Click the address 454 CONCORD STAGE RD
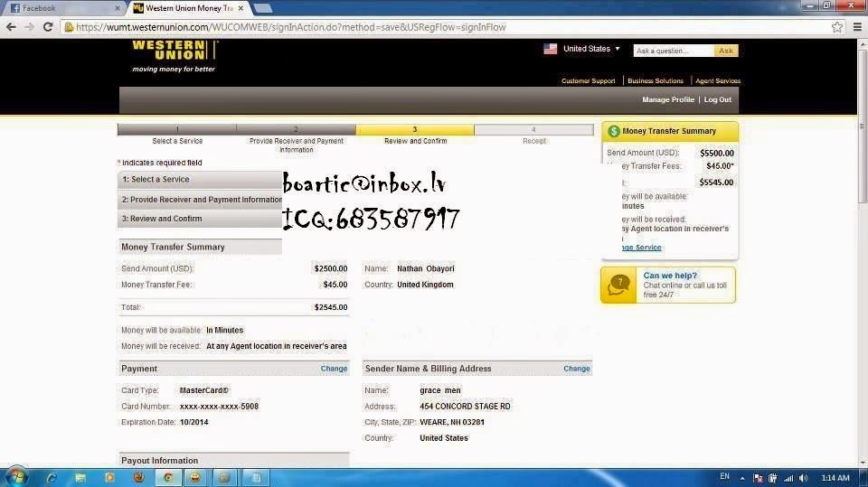 coord(465,407)
